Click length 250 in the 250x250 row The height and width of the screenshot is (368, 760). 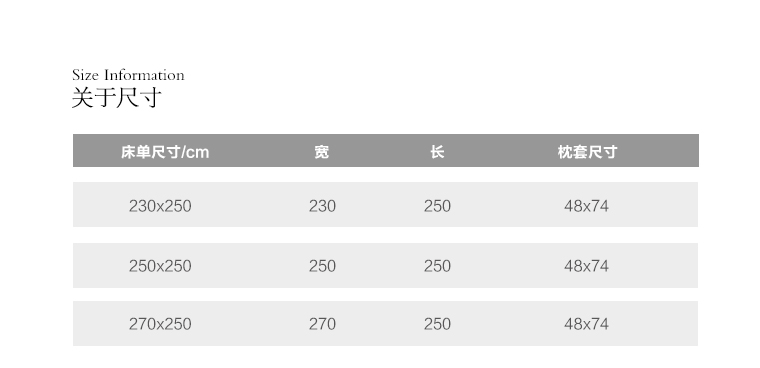click(x=437, y=266)
